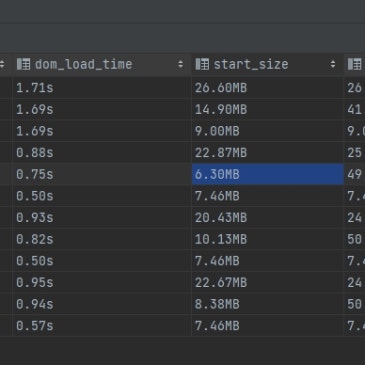Select the 10.13MB cell
Viewport: 365px width, 365px height.
268,239
